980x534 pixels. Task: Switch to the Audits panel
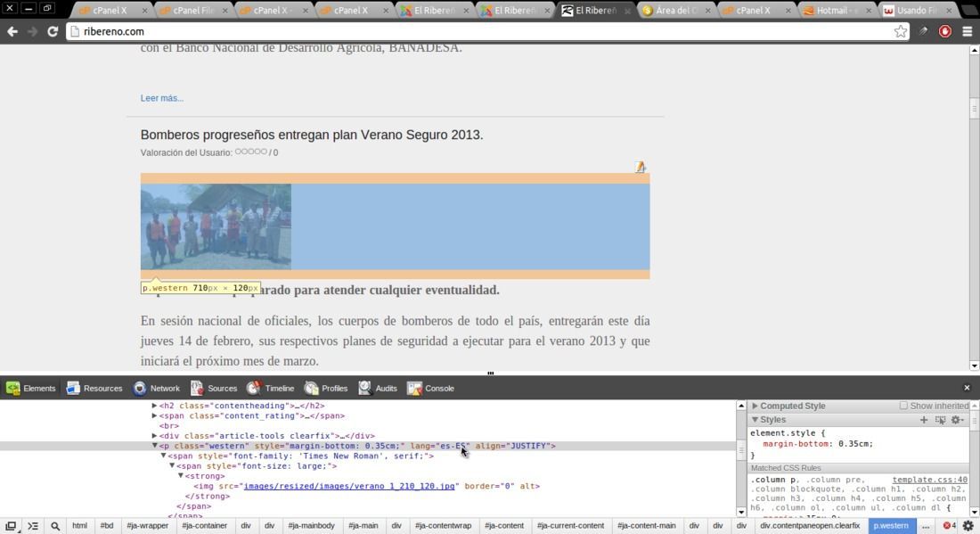click(378, 389)
